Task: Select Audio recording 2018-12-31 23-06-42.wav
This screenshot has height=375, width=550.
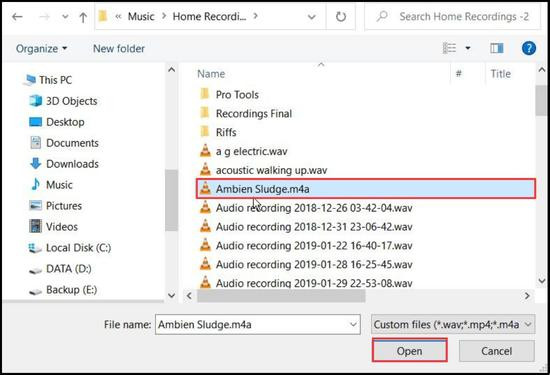Action: (x=314, y=227)
